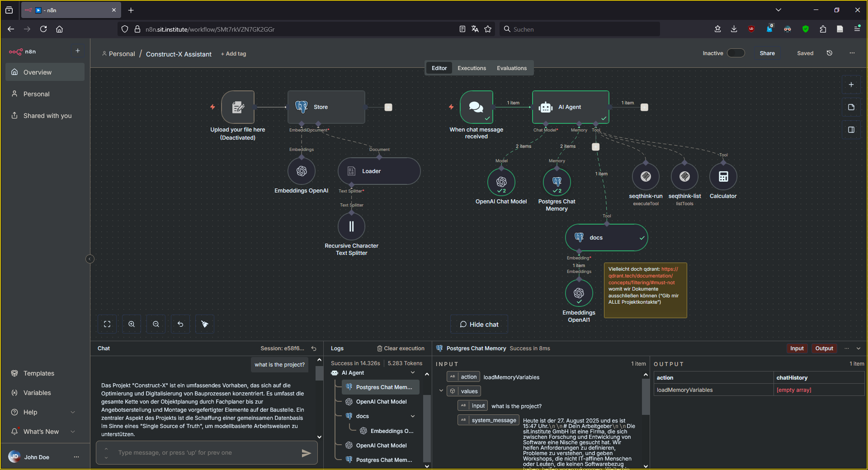Open the Embeddings OpenAI1 node
Viewport: 868px width, 470px height.
click(x=579, y=293)
